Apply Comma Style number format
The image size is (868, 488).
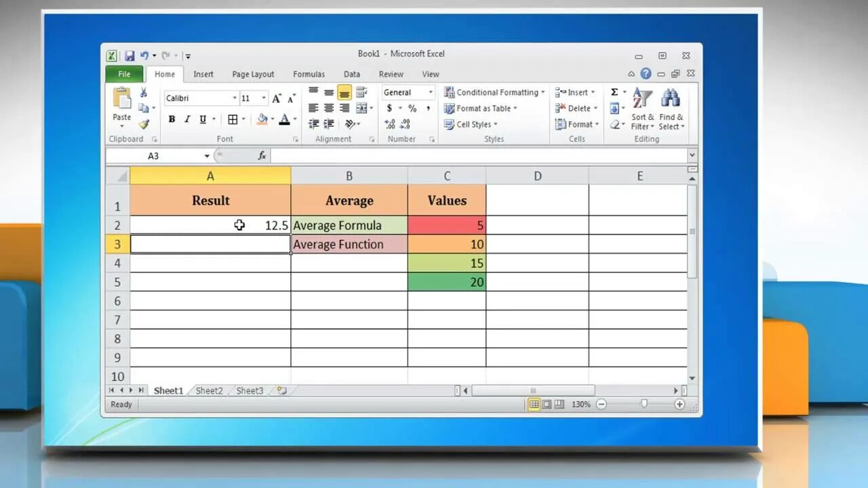pyautogui.click(x=428, y=108)
